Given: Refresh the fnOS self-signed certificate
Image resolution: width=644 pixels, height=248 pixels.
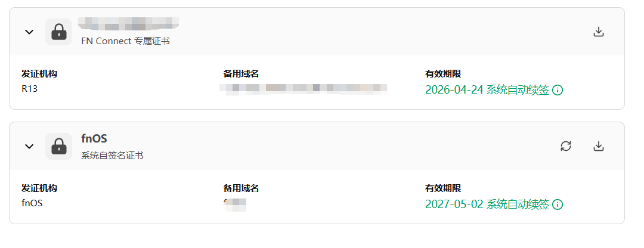Looking at the screenshot, I should [566, 146].
